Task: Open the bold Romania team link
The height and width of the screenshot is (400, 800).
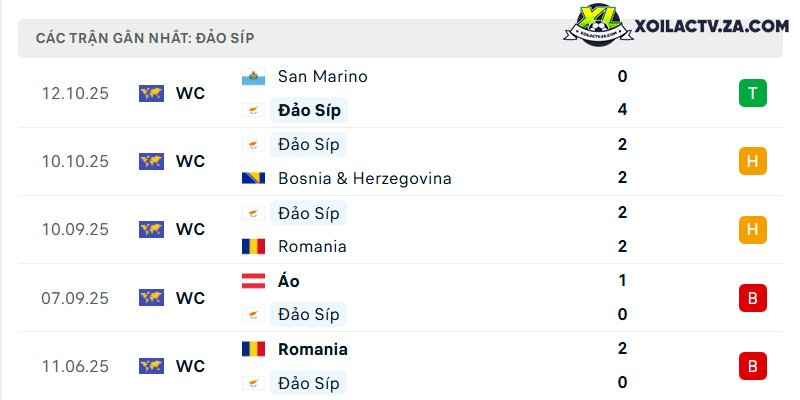Action: point(313,349)
